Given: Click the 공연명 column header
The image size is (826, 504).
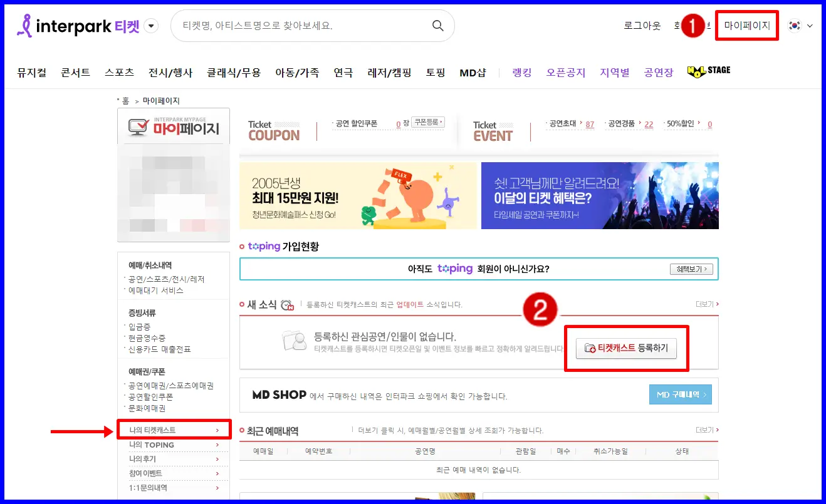Looking at the screenshot, I should [425, 451].
